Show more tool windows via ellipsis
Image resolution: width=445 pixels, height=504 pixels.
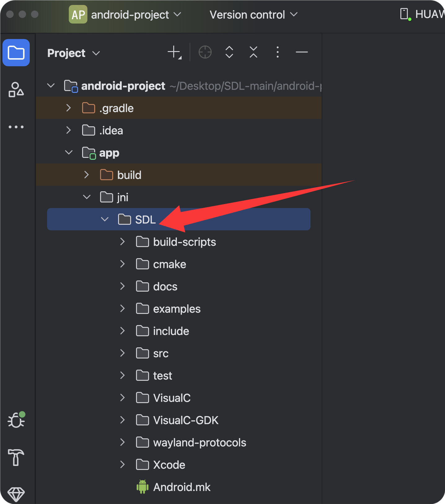pos(16,127)
